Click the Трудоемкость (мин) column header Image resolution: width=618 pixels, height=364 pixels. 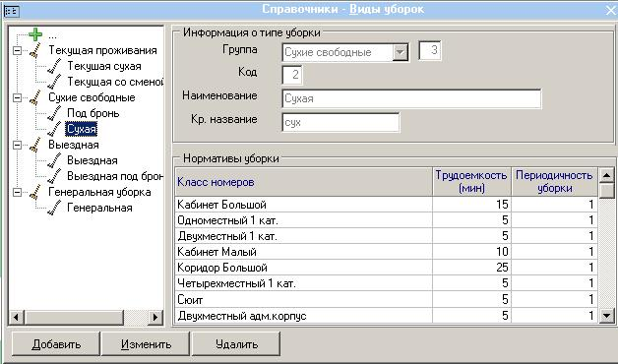pyautogui.click(x=471, y=182)
